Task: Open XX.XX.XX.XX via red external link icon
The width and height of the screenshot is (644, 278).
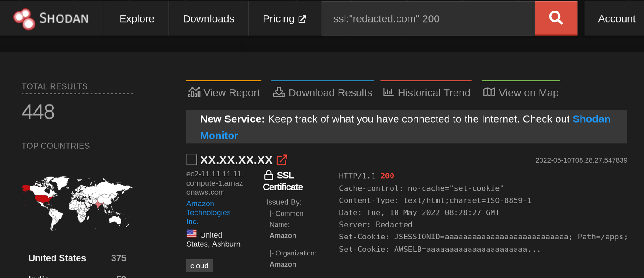Action: (282, 160)
